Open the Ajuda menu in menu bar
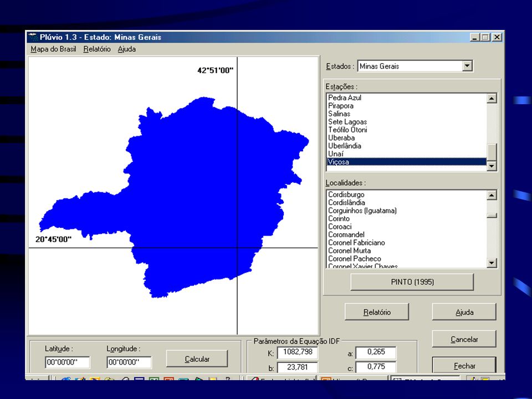Image resolution: width=532 pixels, height=399 pixels. coord(127,49)
